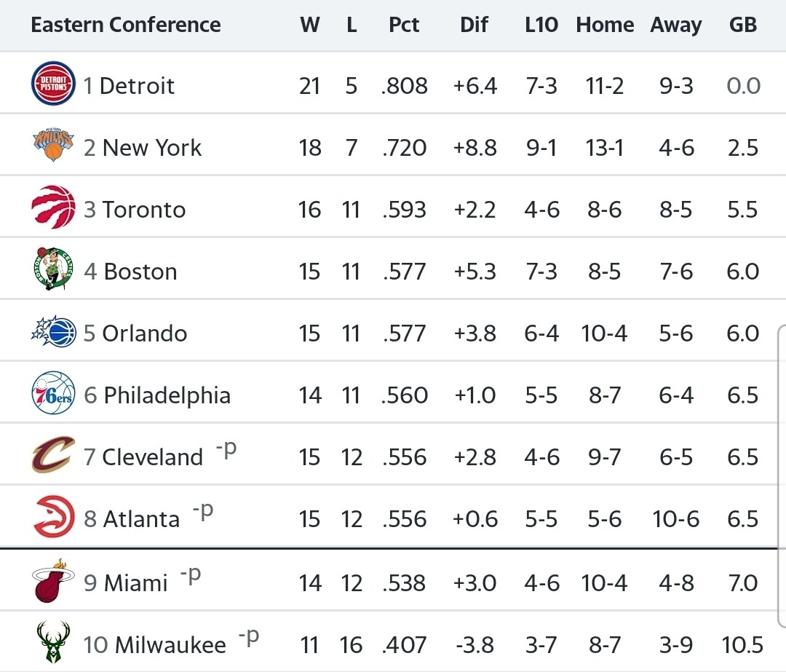Image resolution: width=786 pixels, height=672 pixels.
Task: Click the Milwaukee Bucks logo
Action: tap(53, 643)
